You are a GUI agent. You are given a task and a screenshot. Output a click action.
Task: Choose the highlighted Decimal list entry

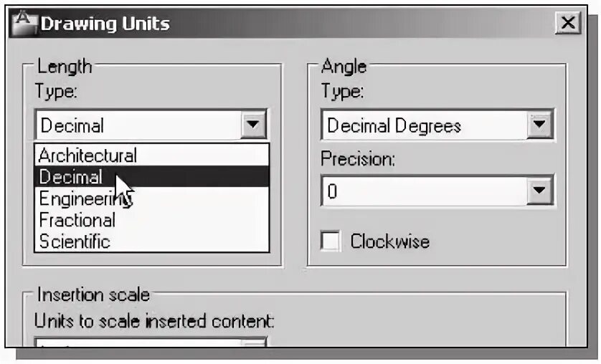click(x=72, y=177)
